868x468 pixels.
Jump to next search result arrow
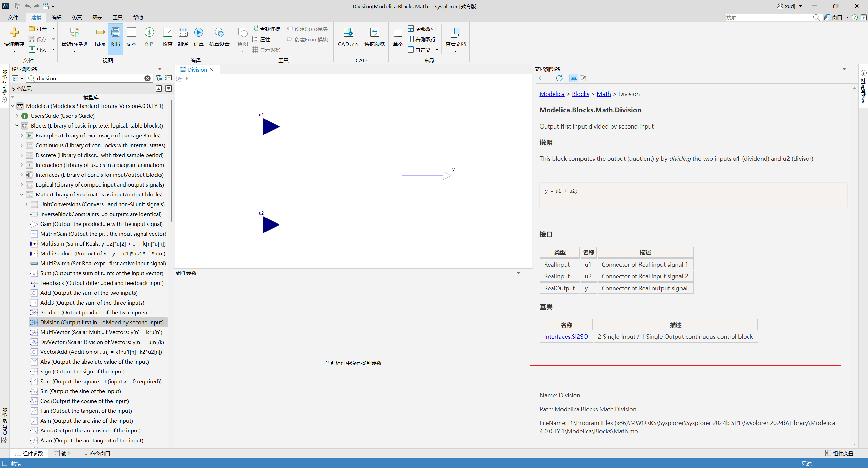click(x=169, y=89)
